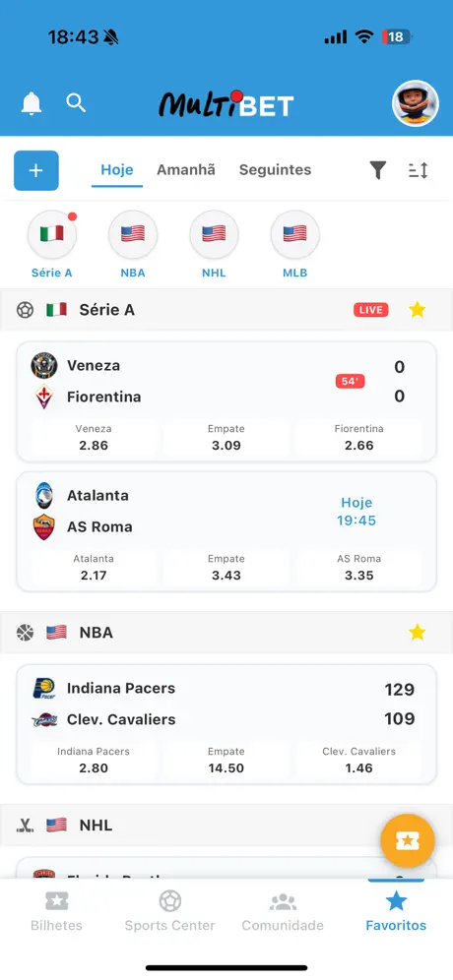This screenshot has width=453, height=980.
Task: Tap the blue plus button
Action: click(36, 170)
